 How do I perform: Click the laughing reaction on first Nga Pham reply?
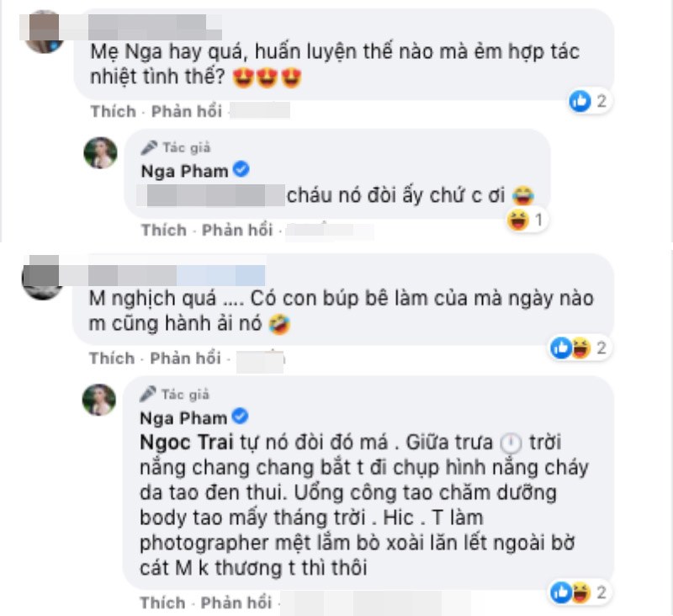pyautogui.click(x=518, y=220)
